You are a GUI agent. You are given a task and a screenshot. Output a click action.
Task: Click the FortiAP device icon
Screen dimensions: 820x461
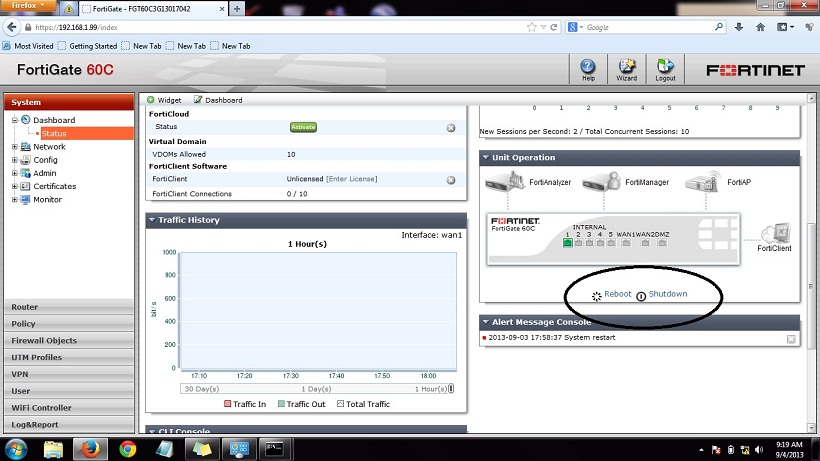[703, 182]
